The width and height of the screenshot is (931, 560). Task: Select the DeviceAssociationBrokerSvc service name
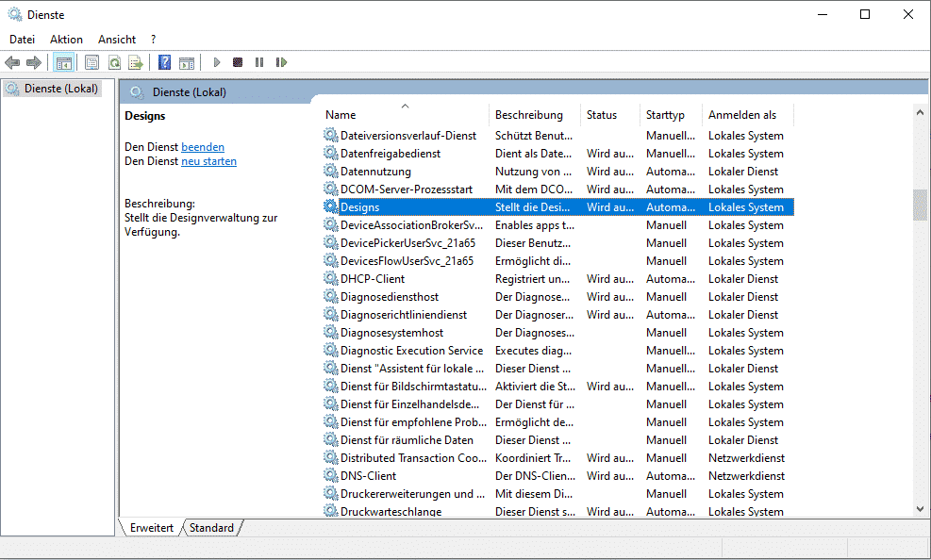(x=411, y=225)
